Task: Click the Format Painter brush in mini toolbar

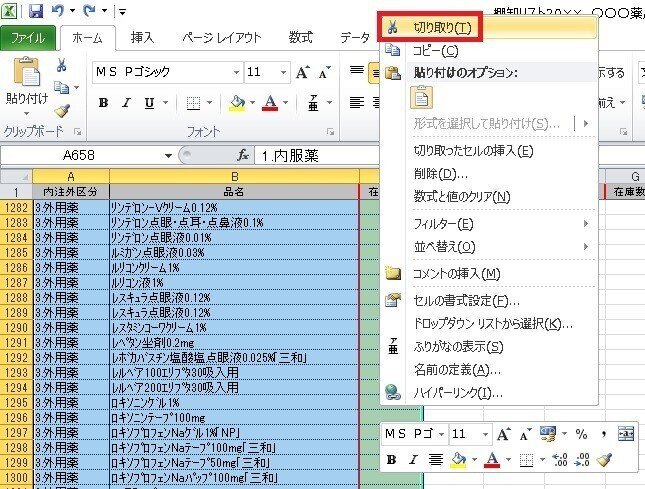Action: pyautogui.click(x=604, y=459)
